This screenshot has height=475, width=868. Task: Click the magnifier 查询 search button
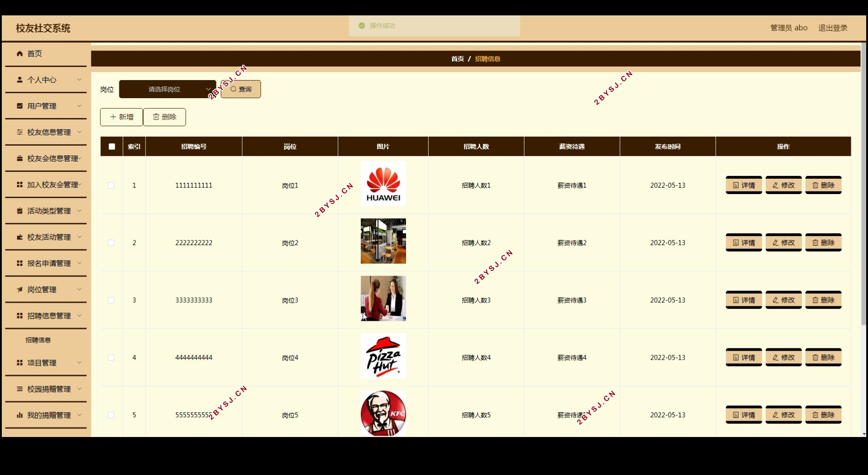[x=241, y=89]
